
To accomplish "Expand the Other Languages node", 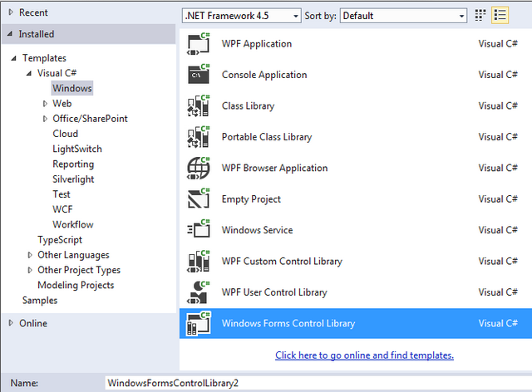I will pyautogui.click(x=30, y=255).
